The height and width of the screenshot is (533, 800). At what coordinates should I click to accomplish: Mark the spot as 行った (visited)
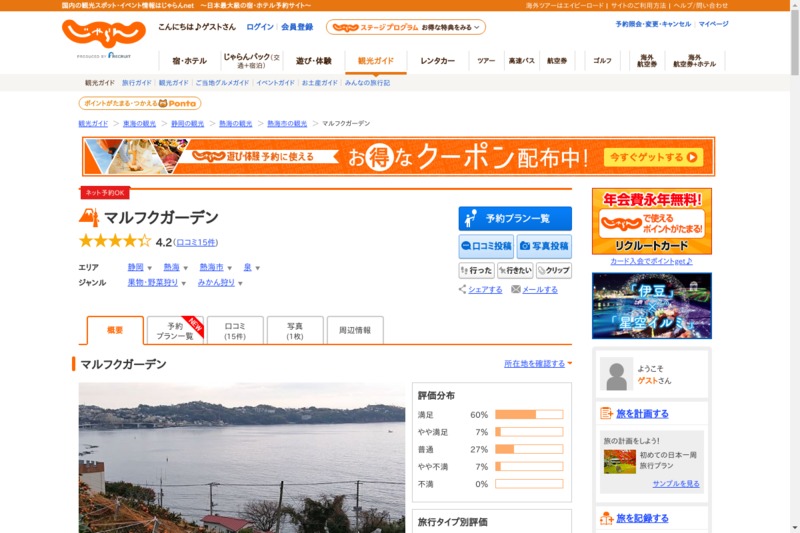click(476, 270)
